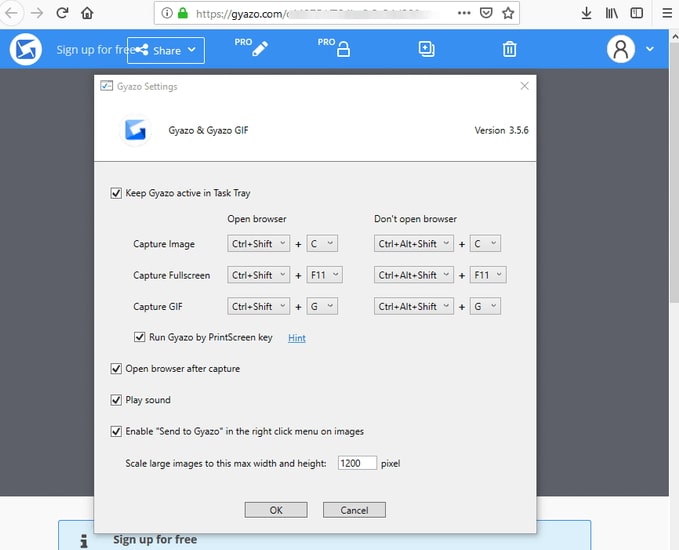The image size is (679, 550).
Task: Open the Firefox library icon
Action: 611,13
